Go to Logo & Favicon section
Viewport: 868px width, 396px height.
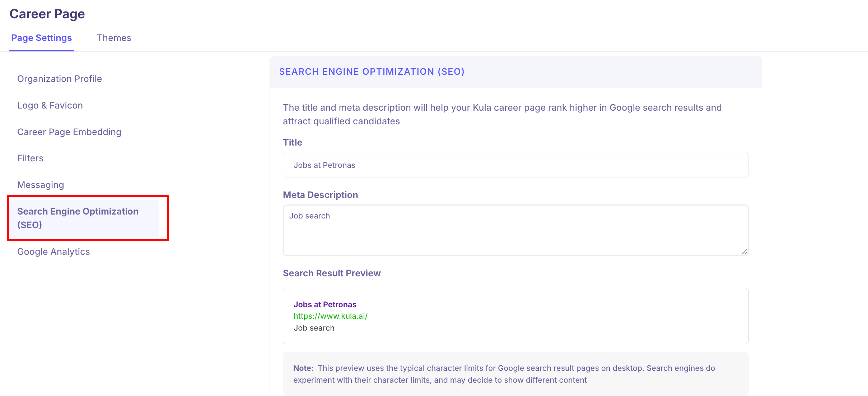coord(50,105)
